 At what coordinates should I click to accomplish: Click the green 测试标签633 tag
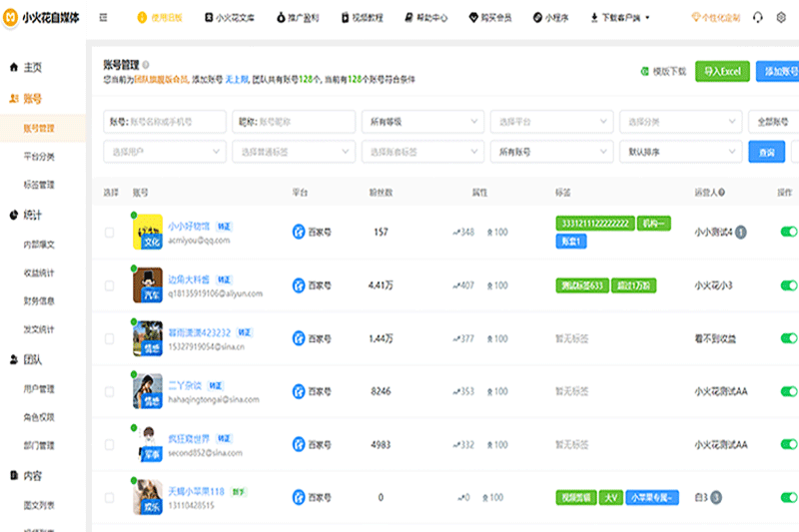click(582, 285)
